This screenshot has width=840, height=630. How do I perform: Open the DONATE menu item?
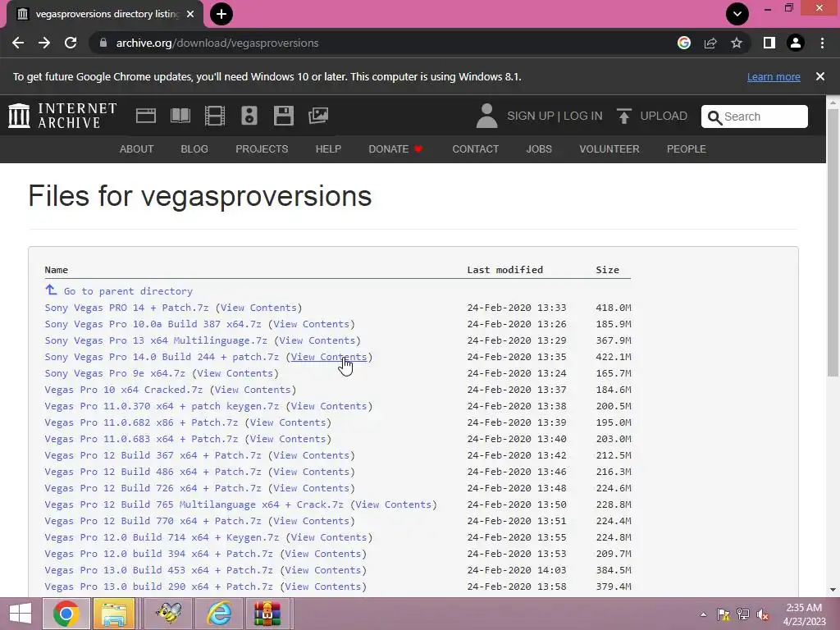[x=395, y=149]
